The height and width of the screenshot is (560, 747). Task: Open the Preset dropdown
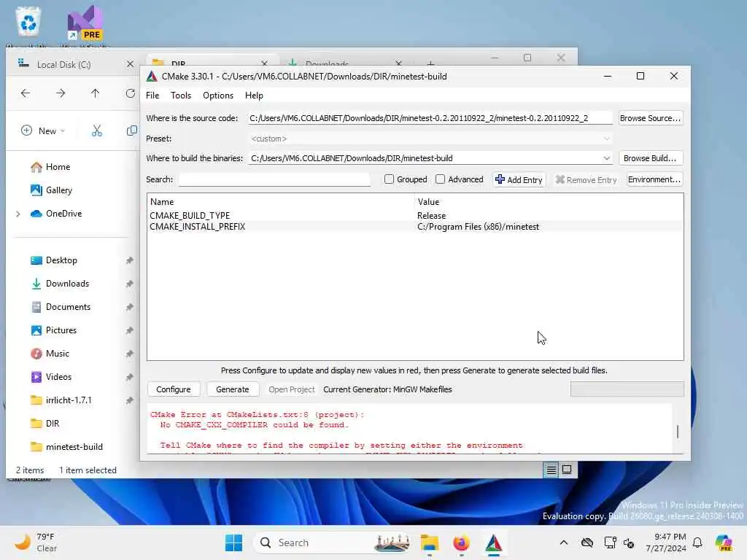(430, 139)
